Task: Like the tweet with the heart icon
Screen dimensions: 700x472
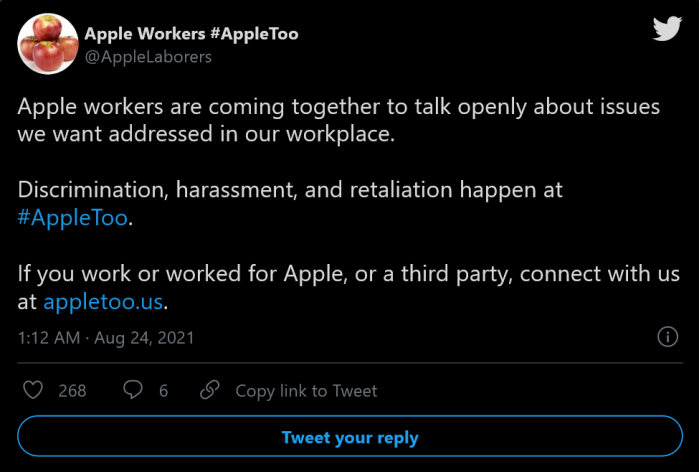Action: [34, 390]
